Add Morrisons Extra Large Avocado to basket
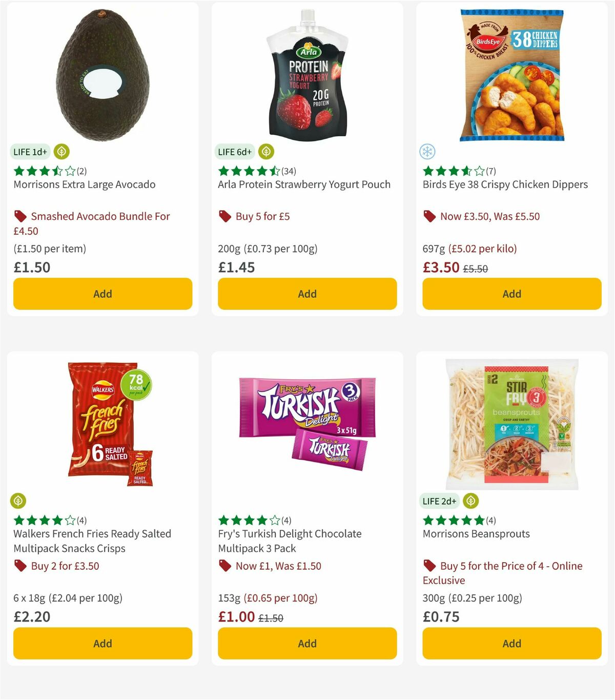Screen dimensions: 615x700 click(x=102, y=294)
